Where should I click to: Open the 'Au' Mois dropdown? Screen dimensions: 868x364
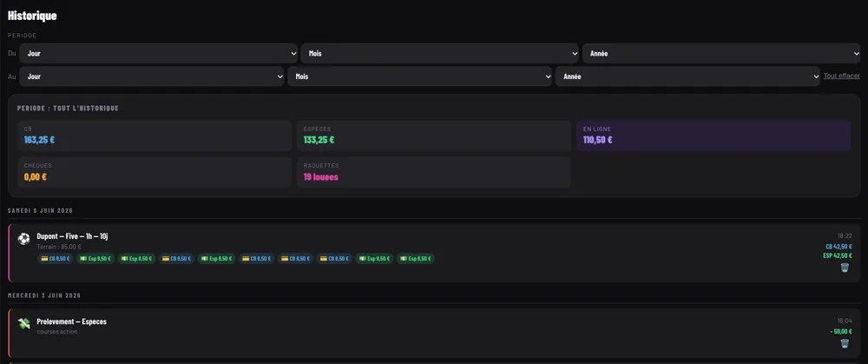pos(419,76)
